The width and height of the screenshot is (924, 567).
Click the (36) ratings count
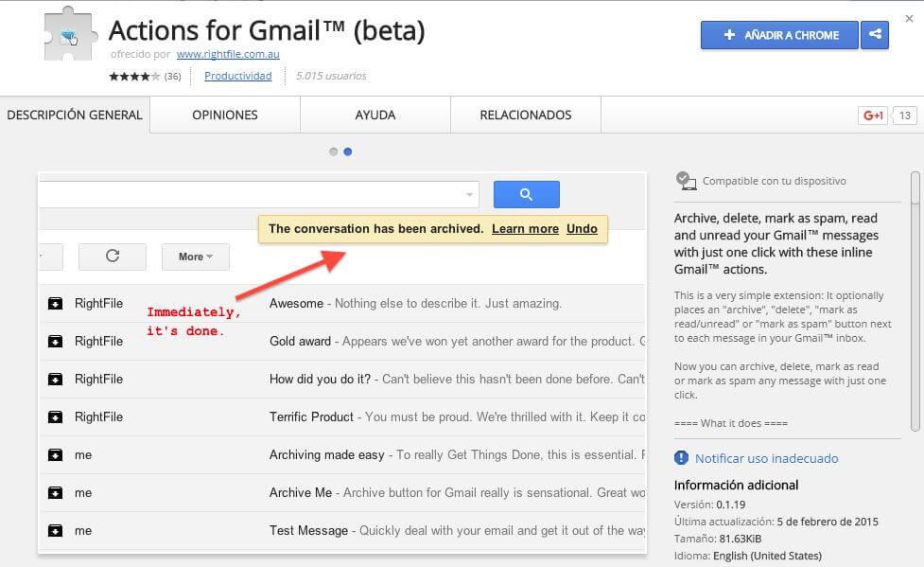(173, 76)
